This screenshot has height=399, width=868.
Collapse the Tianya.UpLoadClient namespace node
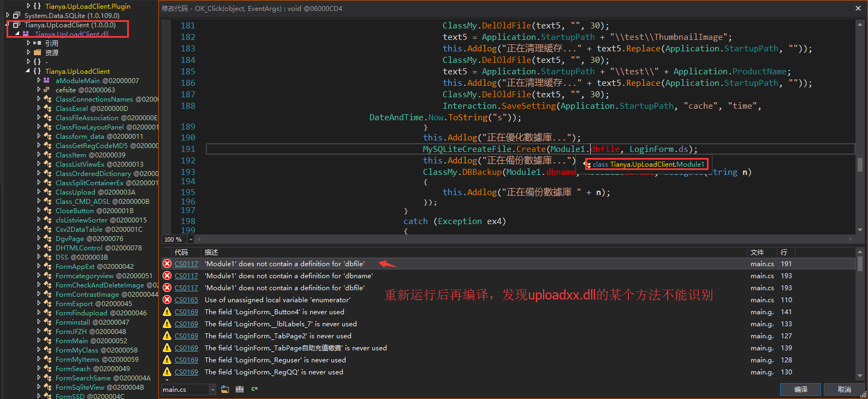pos(28,71)
